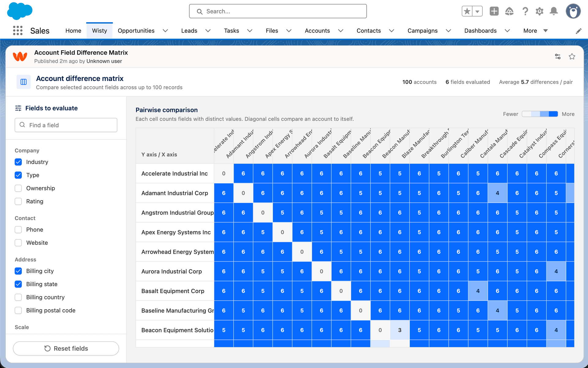The image size is (588, 368).
Task: Open the Opportunities tab
Action: click(136, 31)
